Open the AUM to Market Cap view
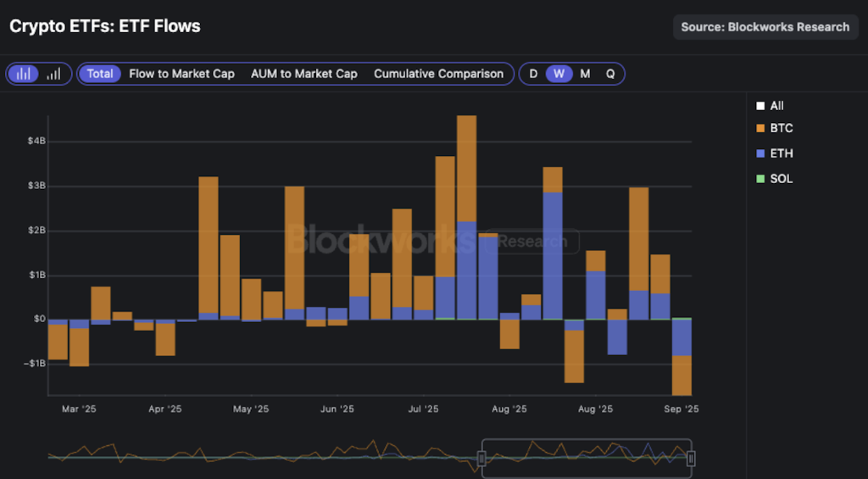 click(303, 74)
